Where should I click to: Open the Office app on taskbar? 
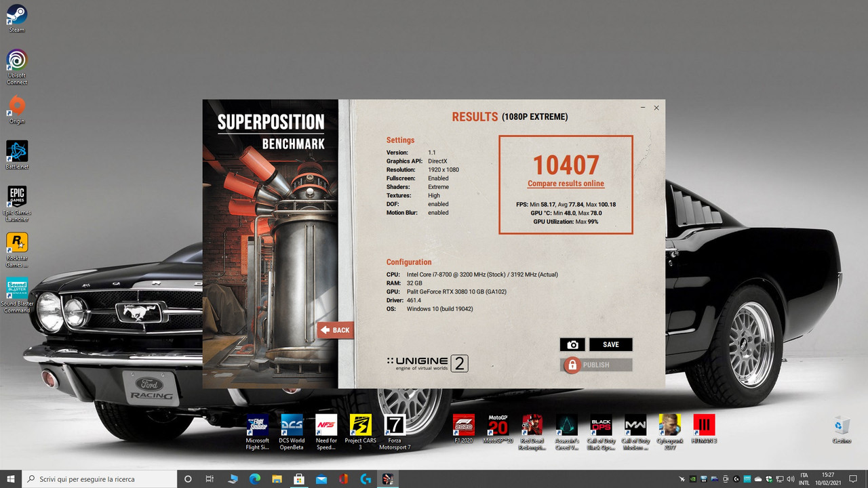tap(343, 479)
